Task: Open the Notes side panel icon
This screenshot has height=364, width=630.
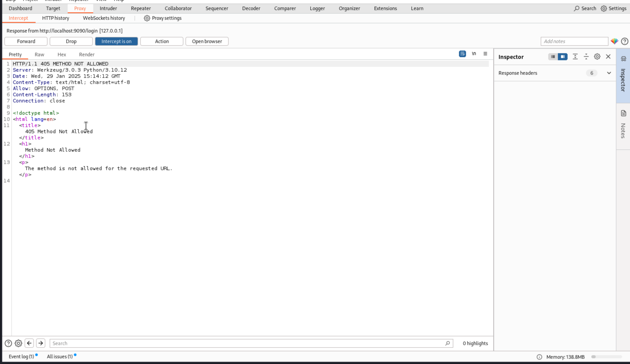Action: [623, 113]
